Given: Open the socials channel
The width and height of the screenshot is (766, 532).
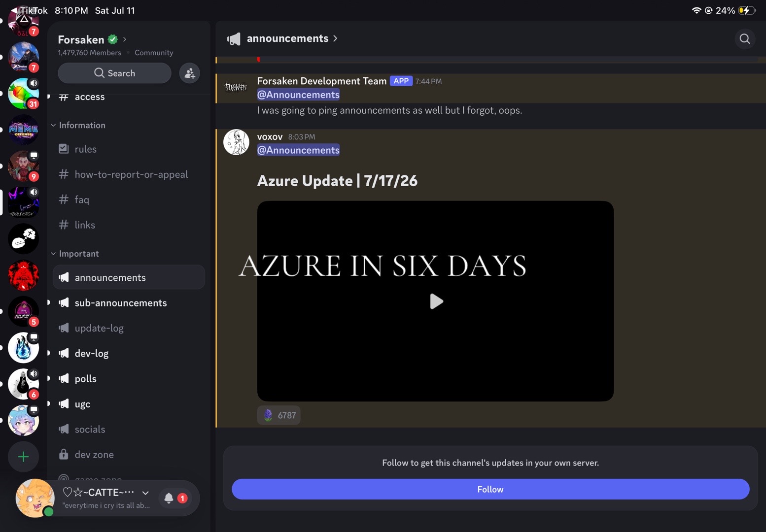Looking at the screenshot, I should 129,429.
